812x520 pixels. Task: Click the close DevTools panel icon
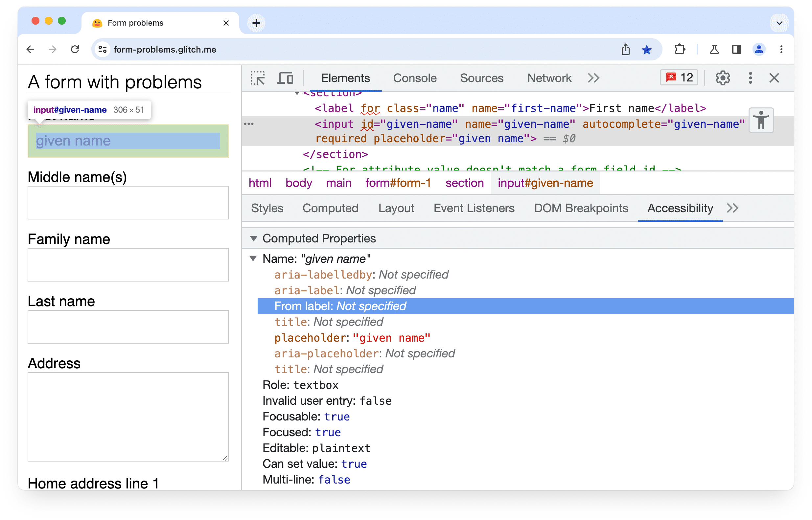coord(774,78)
